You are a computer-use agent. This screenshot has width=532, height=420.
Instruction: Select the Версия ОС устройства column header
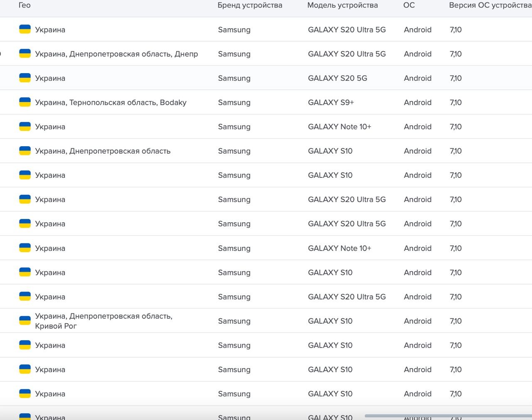tap(490, 5)
